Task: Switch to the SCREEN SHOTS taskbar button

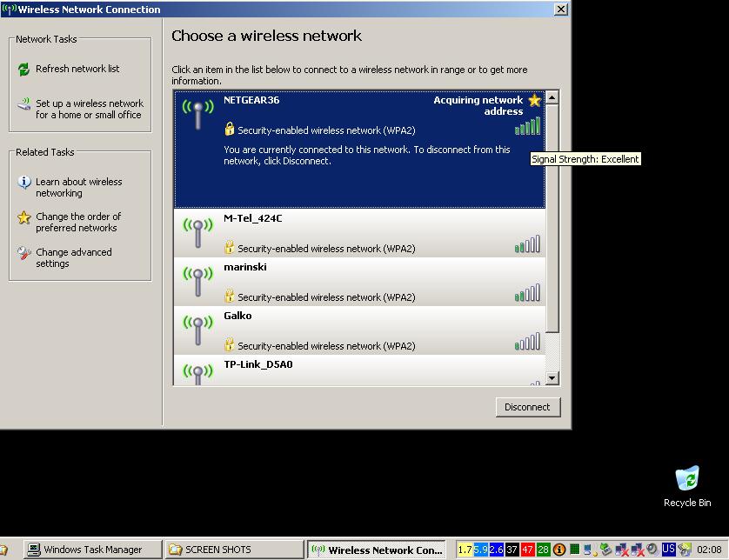Action: pos(234,550)
